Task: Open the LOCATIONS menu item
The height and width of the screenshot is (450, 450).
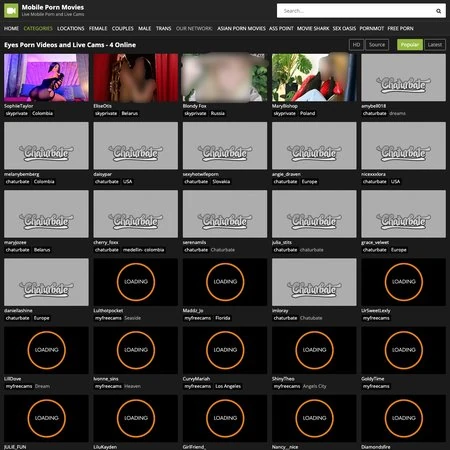Action: point(71,29)
